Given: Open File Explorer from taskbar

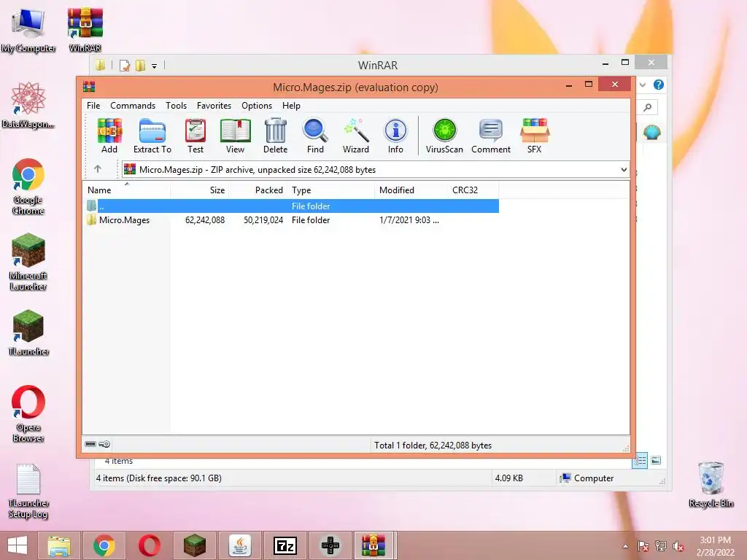Looking at the screenshot, I should tap(58, 545).
